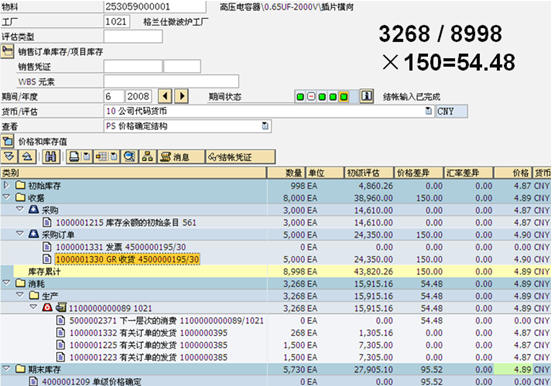Click the expand all nodes icon

coord(10,156)
